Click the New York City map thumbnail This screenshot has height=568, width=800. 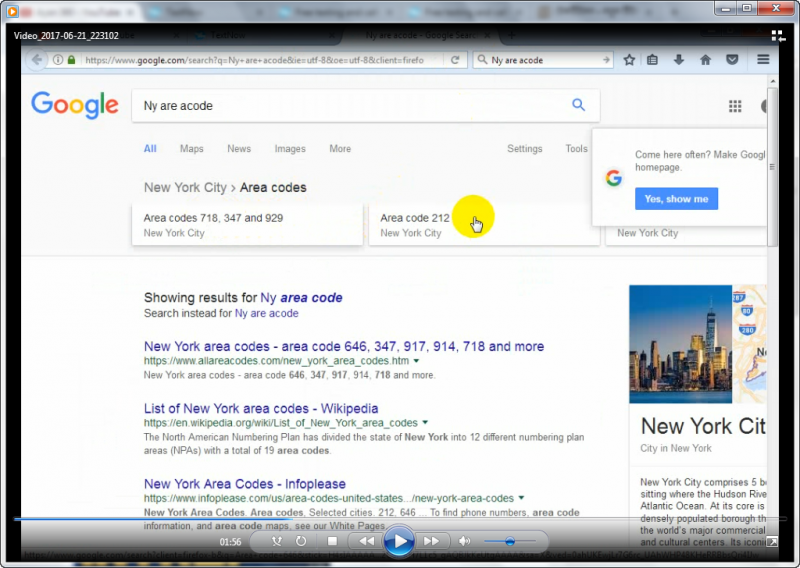pos(749,344)
